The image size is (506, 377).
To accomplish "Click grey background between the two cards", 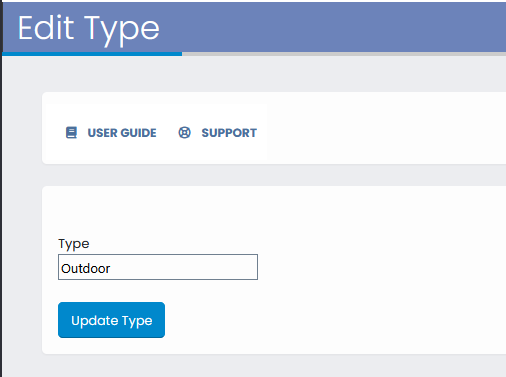I will pos(267,175).
